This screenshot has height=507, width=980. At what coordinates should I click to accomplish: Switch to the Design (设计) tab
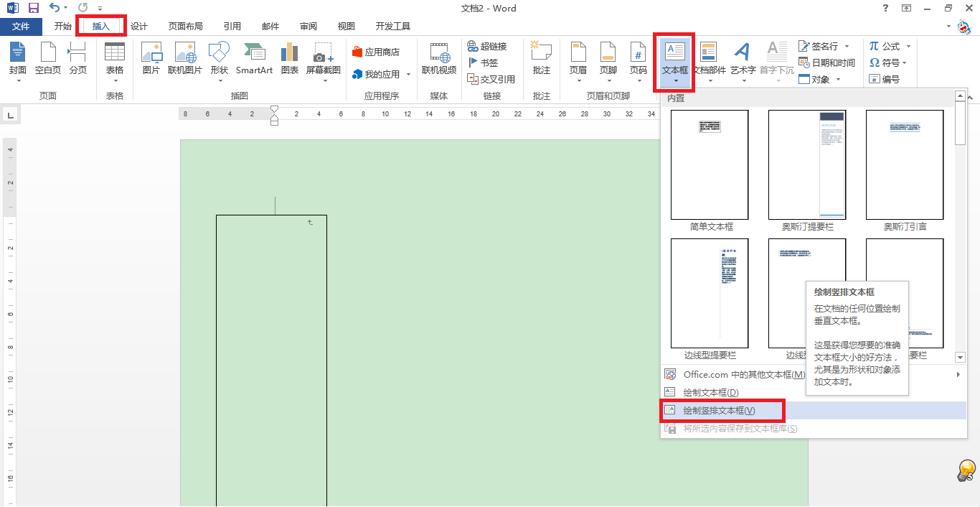139,27
